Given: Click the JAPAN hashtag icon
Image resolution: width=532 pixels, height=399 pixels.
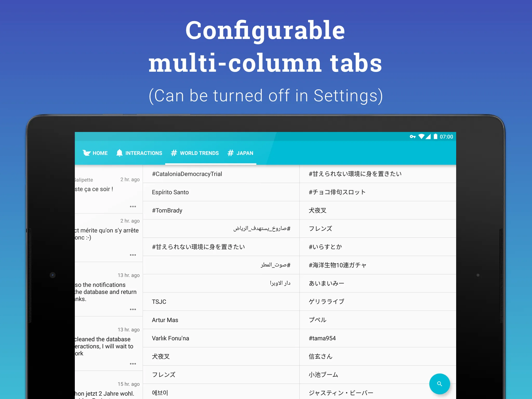Looking at the screenshot, I should pyautogui.click(x=230, y=152).
